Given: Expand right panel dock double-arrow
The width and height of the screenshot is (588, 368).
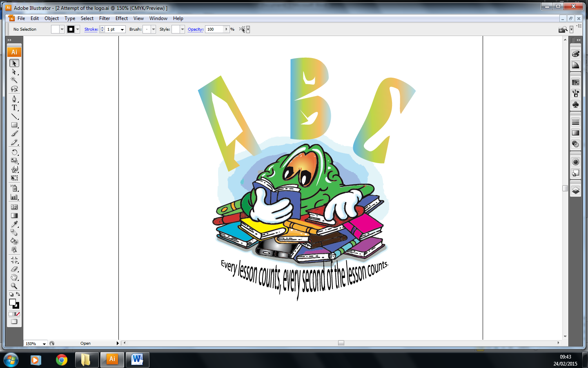Looking at the screenshot, I should (x=578, y=40).
